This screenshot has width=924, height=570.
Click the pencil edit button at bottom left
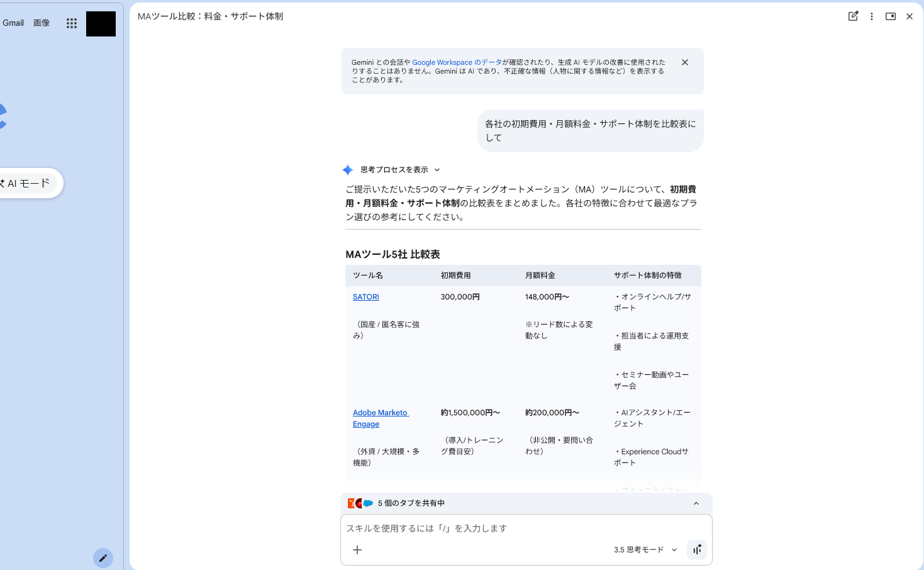103,558
